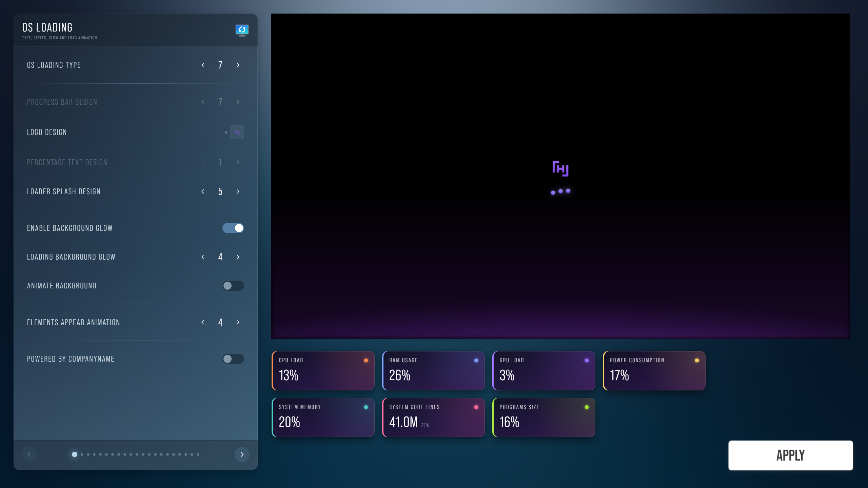The image size is (868, 488).
Task: Click the small 21% beside 41.0M
Action: coord(425,425)
